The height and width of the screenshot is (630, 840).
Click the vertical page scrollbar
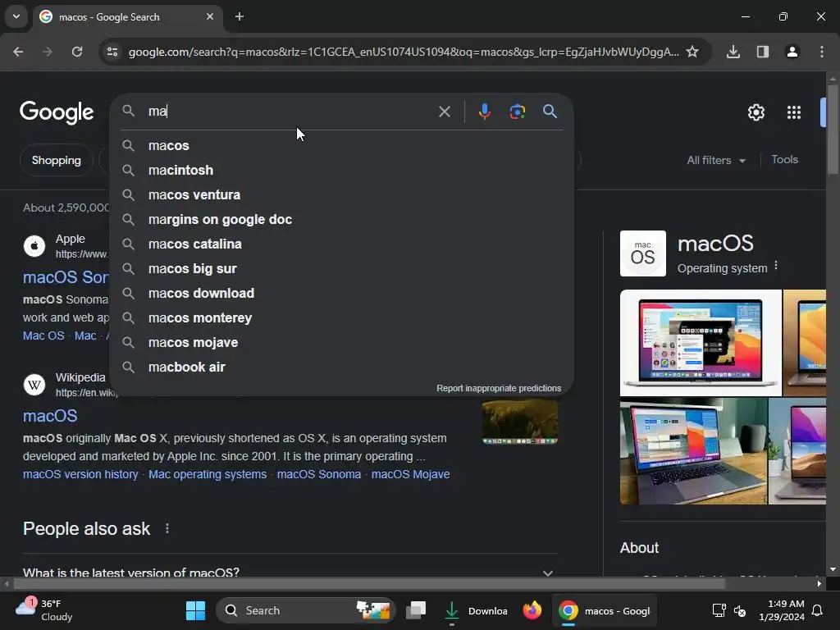pos(833,129)
